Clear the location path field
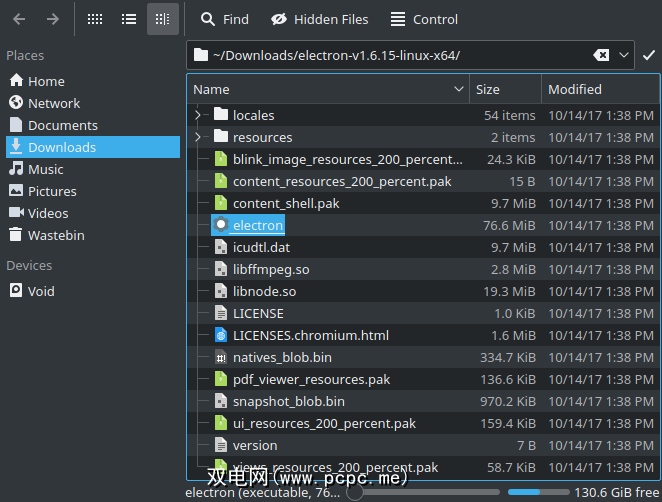Screen dimensions: 662x502 pos(601,55)
